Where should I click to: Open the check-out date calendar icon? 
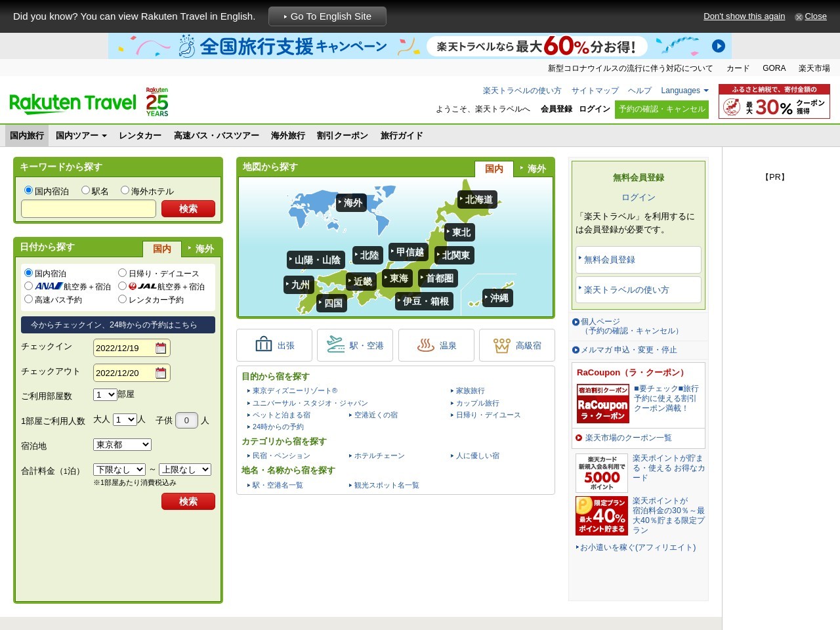click(161, 373)
